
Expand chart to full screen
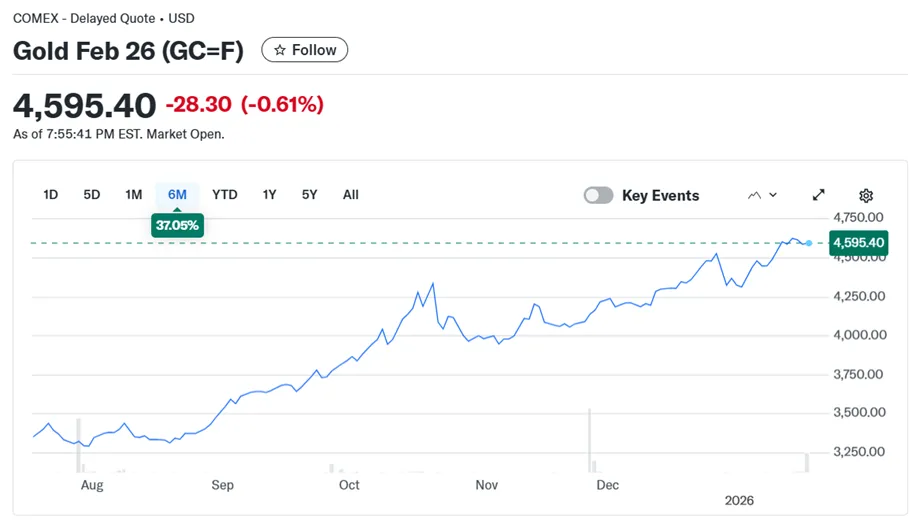818,195
